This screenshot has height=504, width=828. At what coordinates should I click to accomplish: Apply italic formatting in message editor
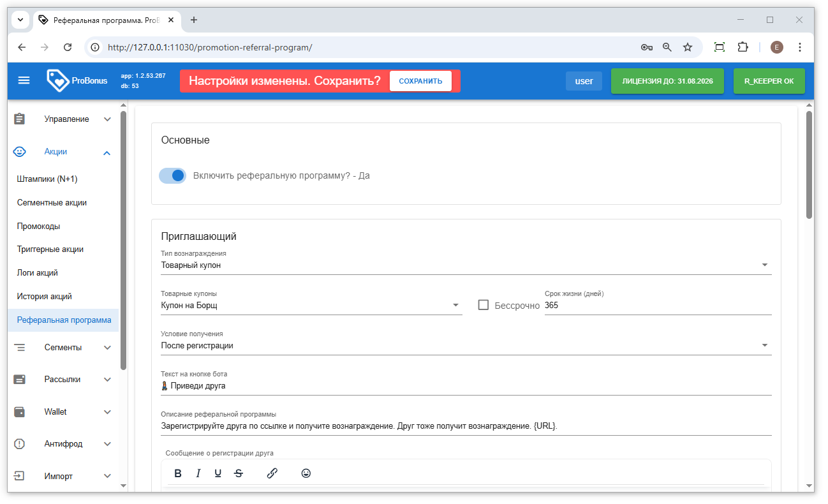point(198,473)
